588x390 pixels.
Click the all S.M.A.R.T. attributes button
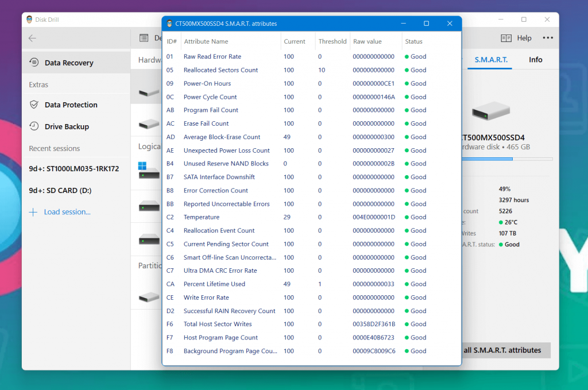[x=504, y=350]
